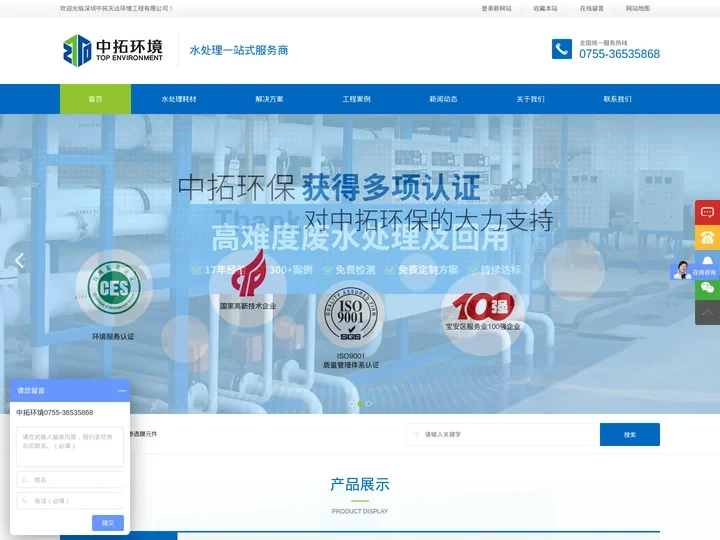
Task: Go to the previous banner slide arrow
Action: 19,260
